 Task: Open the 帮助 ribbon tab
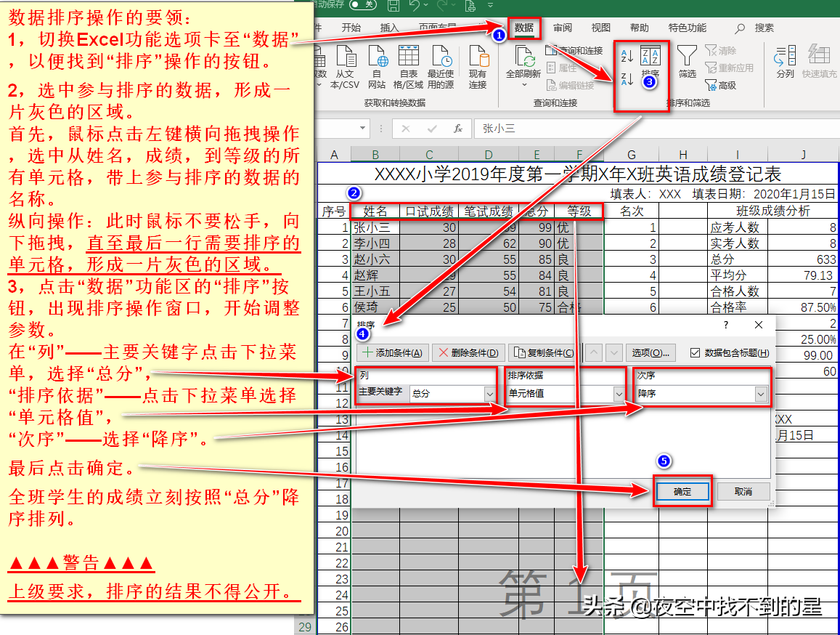[x=639, y=28]
